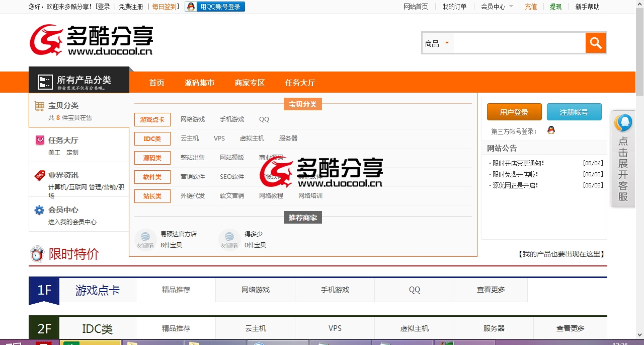Screen dimensions: 644x345
Task: Click the 得多少 shop avatar
Action: point(229,239)
